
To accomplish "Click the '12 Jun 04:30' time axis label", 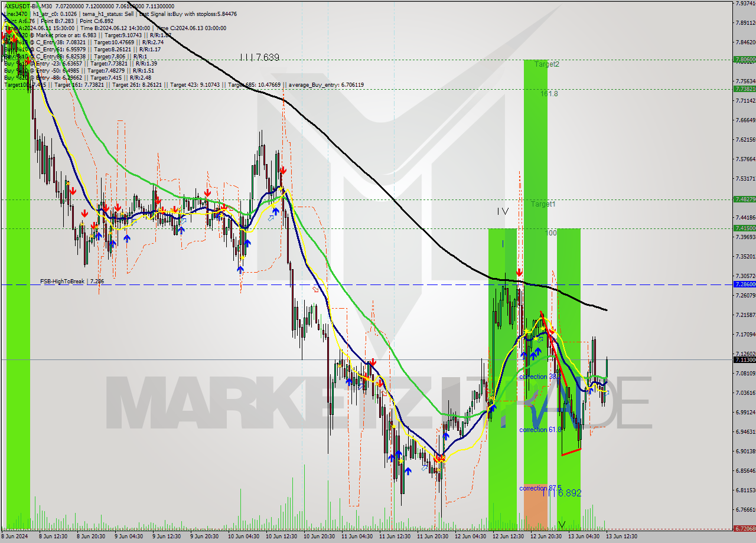I will pyautogui.click(x=471, y=537).
